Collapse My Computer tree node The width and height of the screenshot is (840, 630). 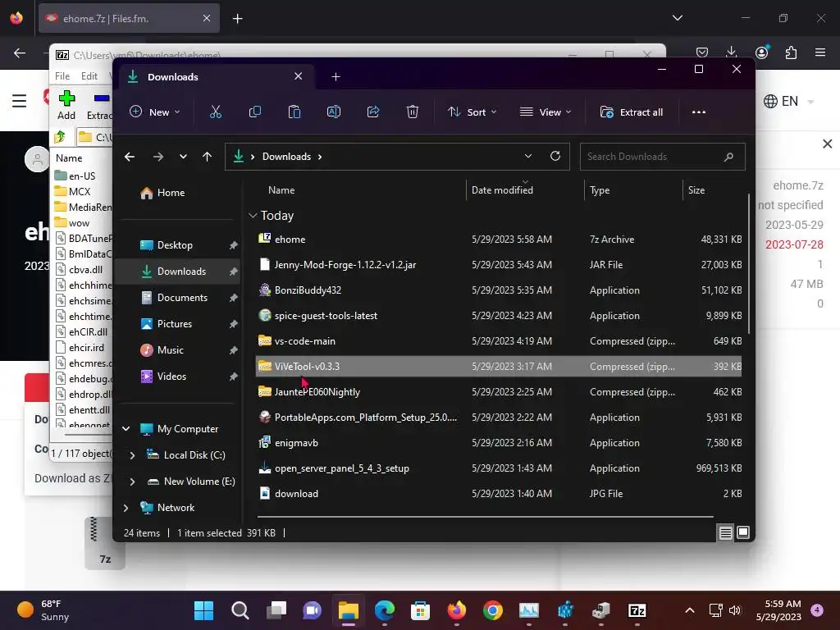pyautogui.click(x=126, y=428)
